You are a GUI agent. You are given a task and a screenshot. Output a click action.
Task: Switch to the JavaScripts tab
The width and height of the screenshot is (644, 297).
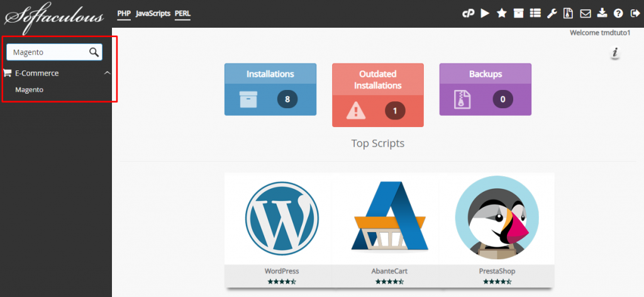click(153, 13)
